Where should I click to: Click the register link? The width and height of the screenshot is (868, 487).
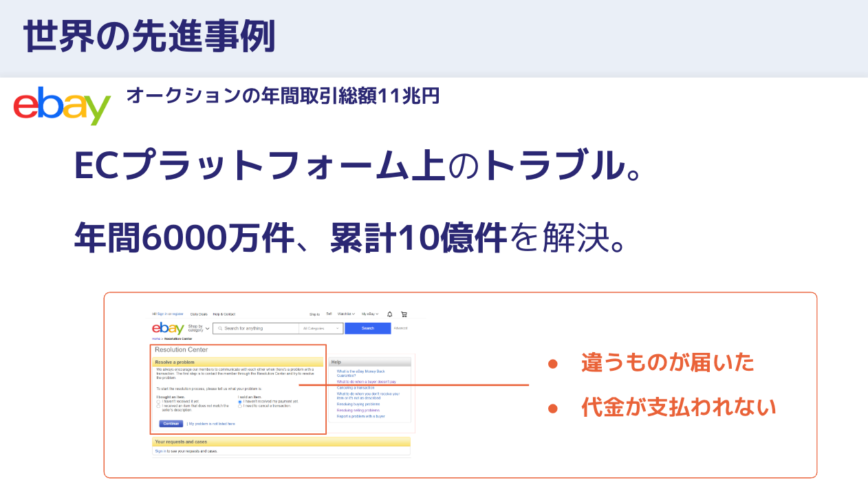[177, 314]
